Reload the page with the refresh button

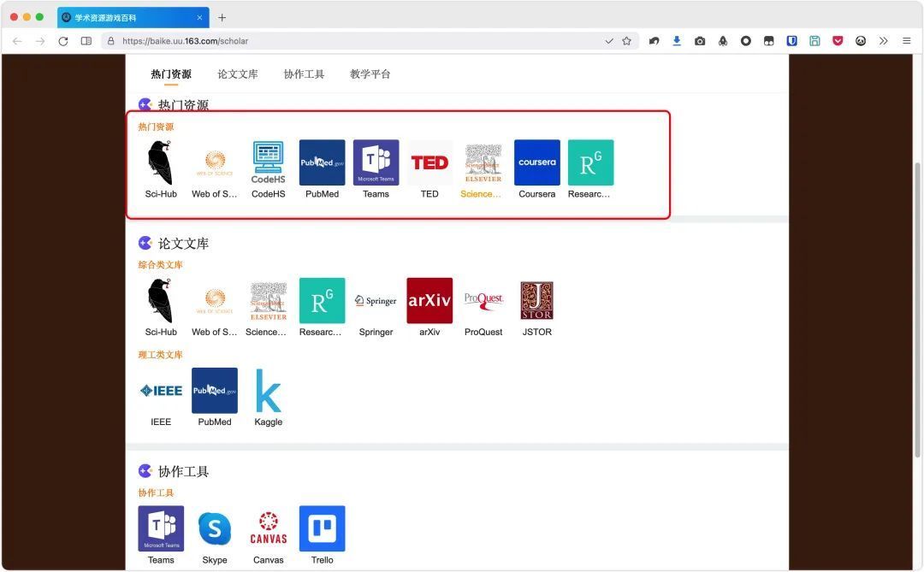point(63,41)
